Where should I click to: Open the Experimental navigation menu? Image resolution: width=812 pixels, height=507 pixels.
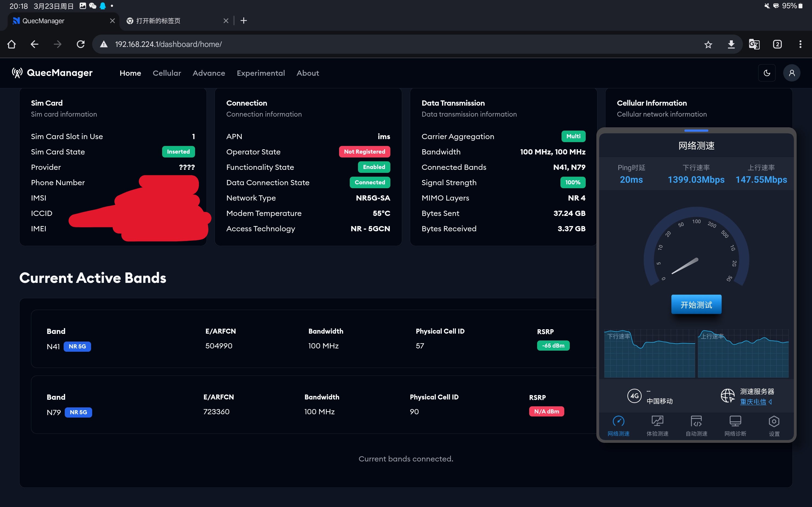[261, 73]
